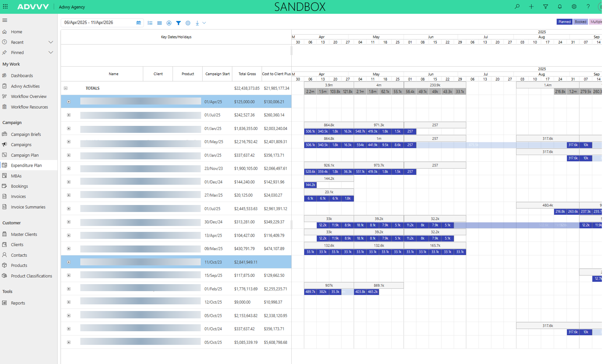
Task: Click the Client column header
Action: tap(158, 74)
